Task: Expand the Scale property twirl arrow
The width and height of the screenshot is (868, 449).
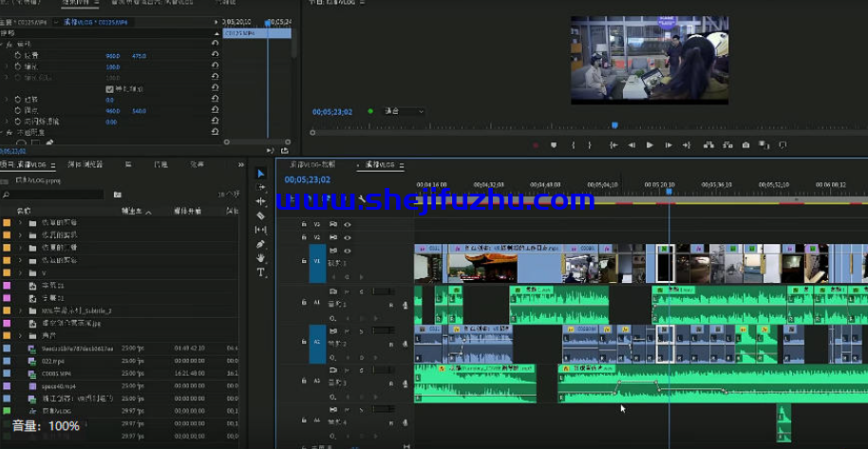Action: [7, 66]
